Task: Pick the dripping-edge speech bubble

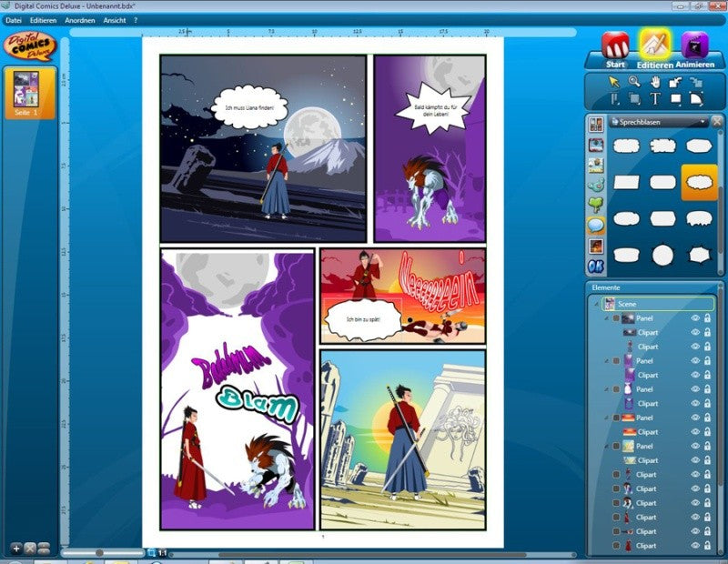Action: pos(699,218)
